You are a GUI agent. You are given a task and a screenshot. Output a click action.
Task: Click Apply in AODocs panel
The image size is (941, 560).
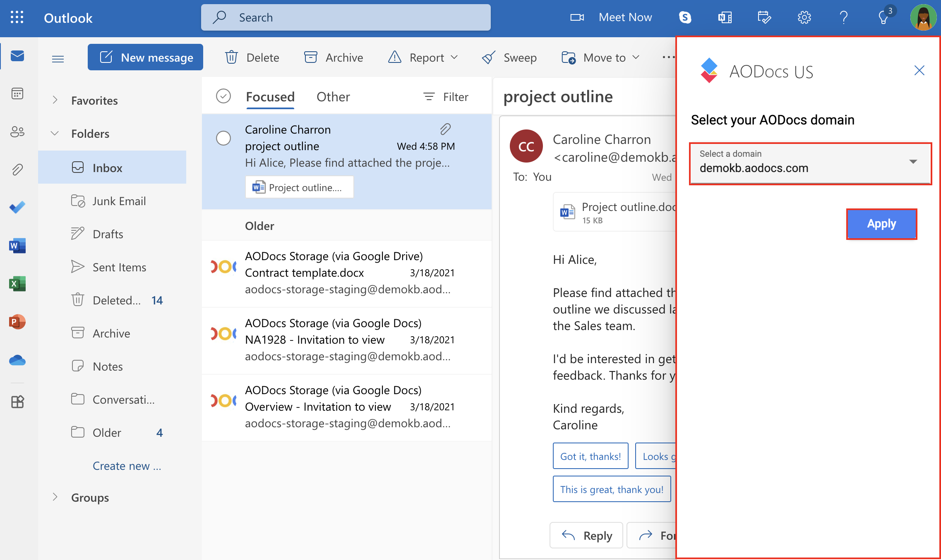[881, 224]
